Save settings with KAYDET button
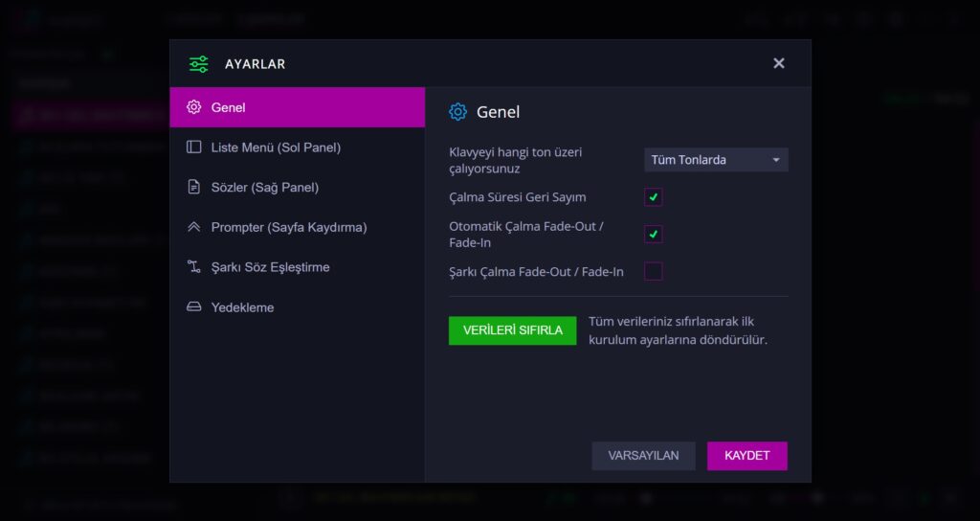The image size is (980, 521). [x=746, y=455]
